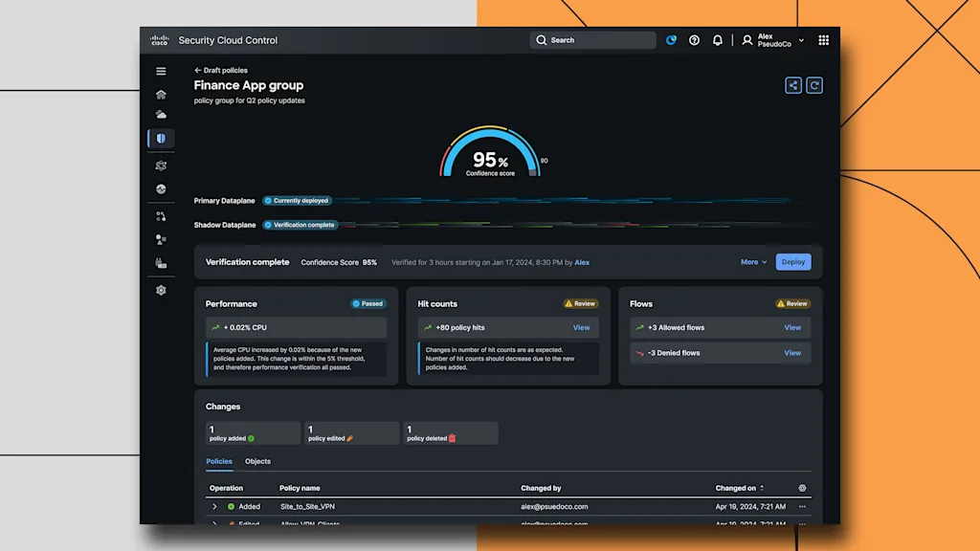Select the Policies tab
Image resolution: width=980 pixels, height=551 pixels.
(x=219, y=461)
